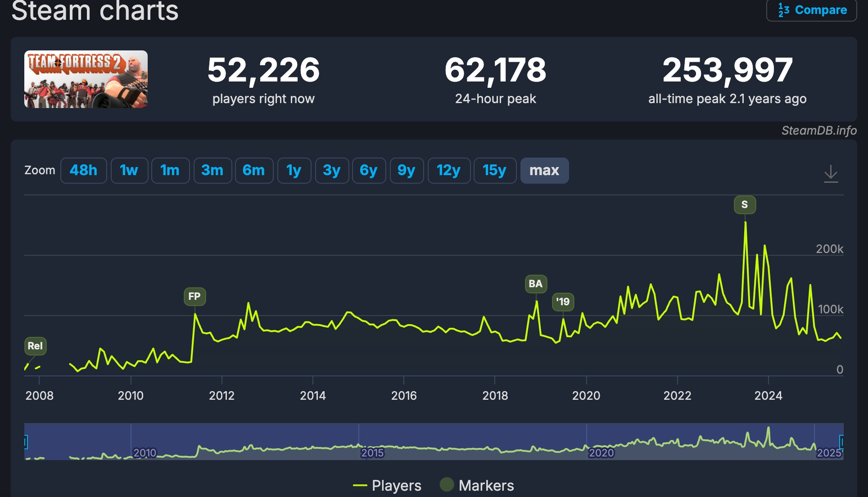Set zoom range to 1w
Viewport: 868px width, 497px height.
point(129,171)
